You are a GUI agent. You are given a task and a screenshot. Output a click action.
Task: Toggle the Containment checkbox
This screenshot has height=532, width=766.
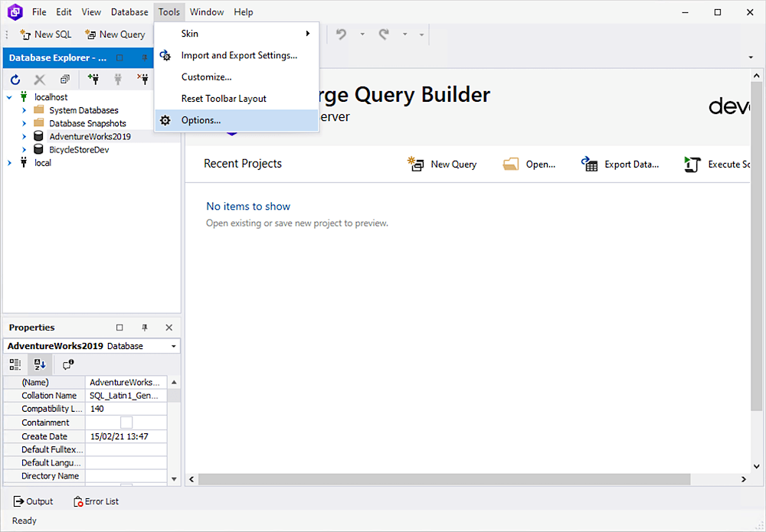click(126, 423)
